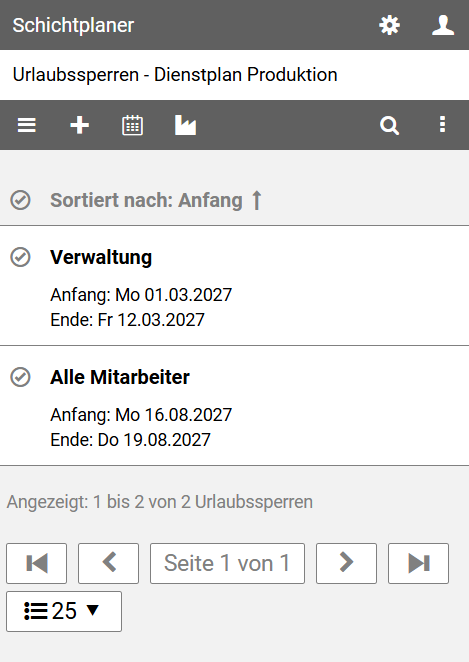The height and width of the screenshot is (662, 469).
Task: Click text Ende: Do 19.08.2027
Action: click(130, 440)
